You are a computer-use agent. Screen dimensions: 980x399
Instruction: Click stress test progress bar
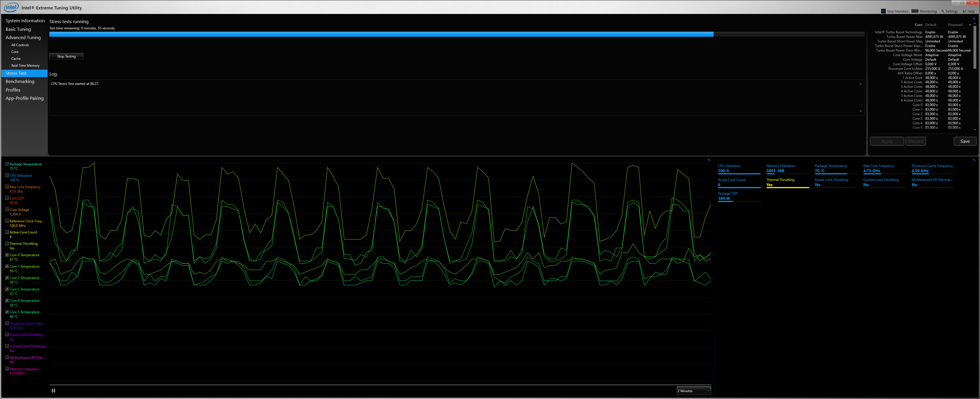456,34
